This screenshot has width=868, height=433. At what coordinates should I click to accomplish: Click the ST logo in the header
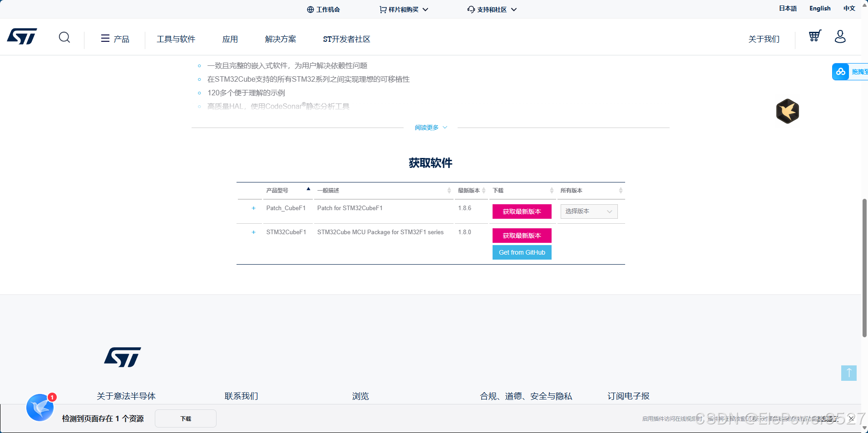[x=22, y=37]
